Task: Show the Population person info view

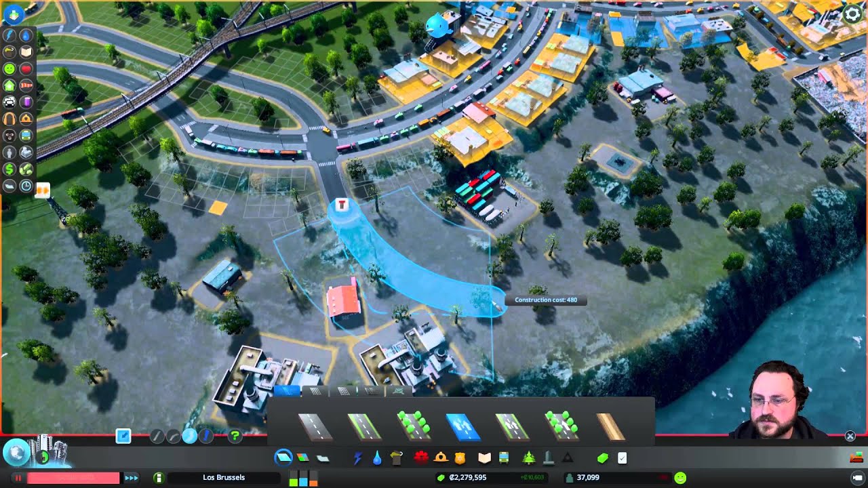Action: coord(9,152)
